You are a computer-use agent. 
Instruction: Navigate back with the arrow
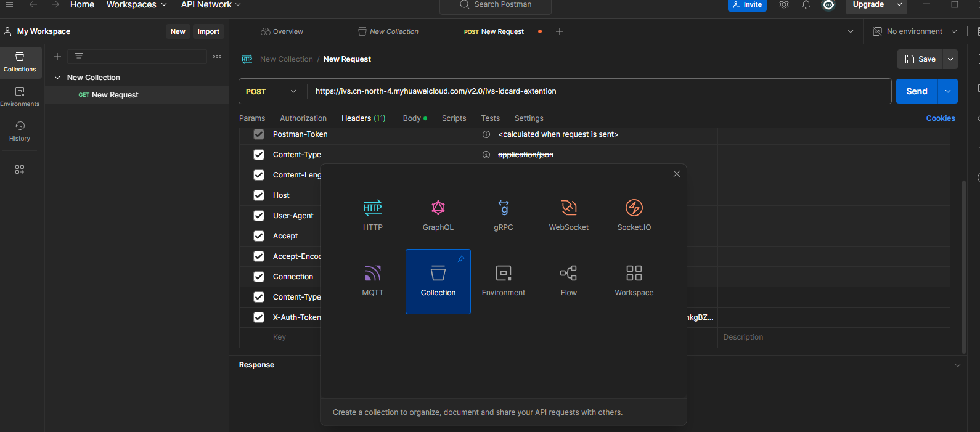point(33,4)
